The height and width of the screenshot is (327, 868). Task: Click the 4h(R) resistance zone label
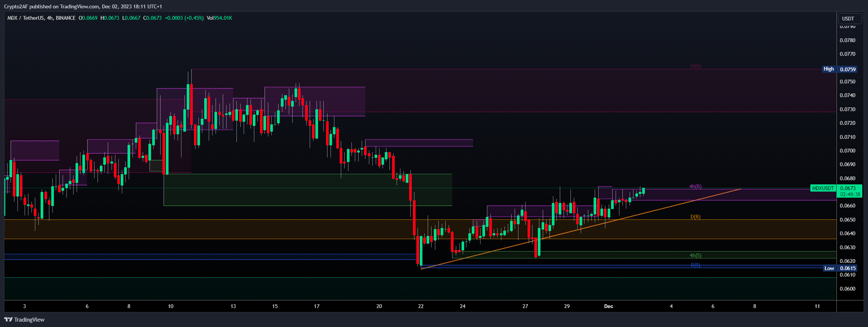tap(696, 186)
